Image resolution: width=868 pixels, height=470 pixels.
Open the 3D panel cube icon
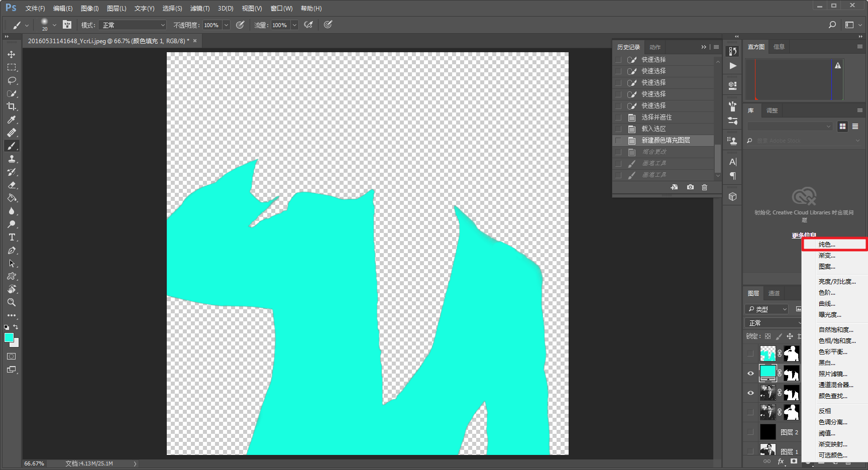[x=733, y=197]
